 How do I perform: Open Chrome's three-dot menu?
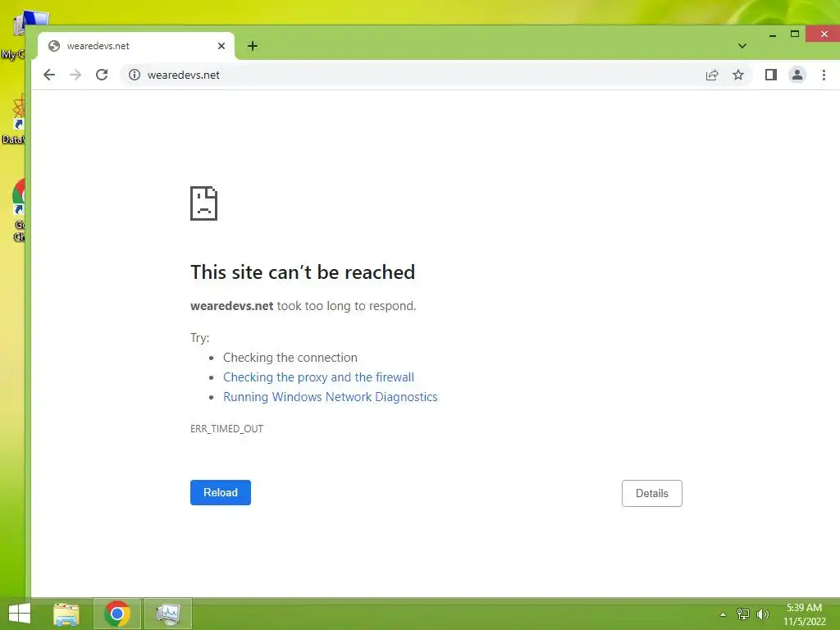[824, 75]
